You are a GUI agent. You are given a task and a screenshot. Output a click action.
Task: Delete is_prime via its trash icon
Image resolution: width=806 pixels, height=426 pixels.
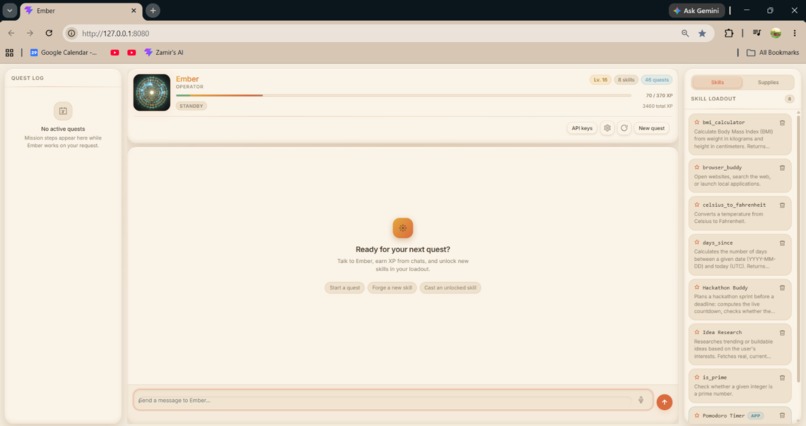click(x=782, y=377)
